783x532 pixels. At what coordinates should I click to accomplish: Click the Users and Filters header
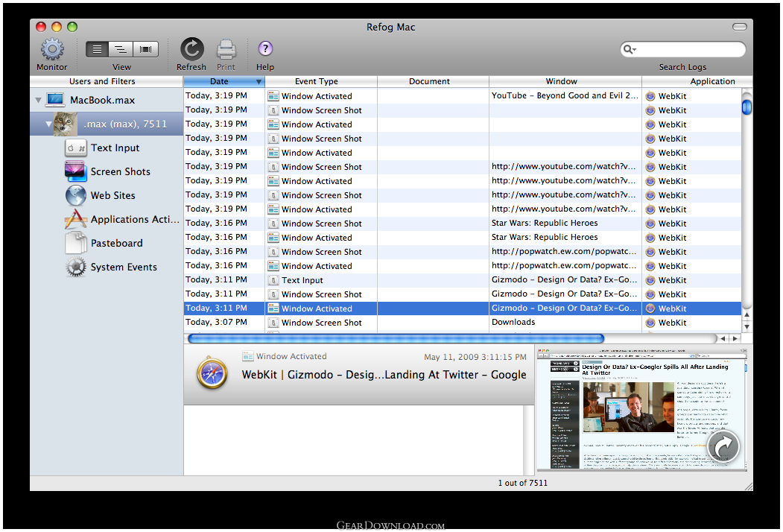107,81
